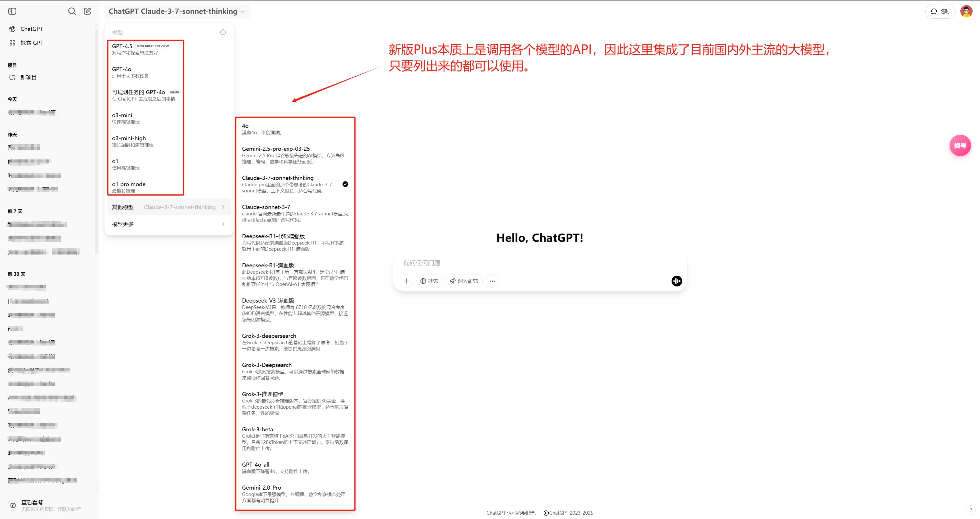Click the pink 换号 floating button

pos(960,145)
